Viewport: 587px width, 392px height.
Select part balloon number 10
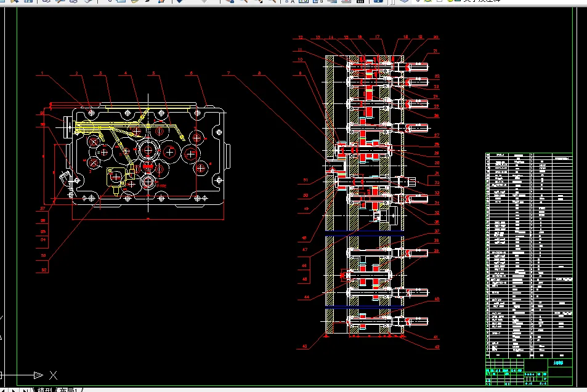coord(300,60)
